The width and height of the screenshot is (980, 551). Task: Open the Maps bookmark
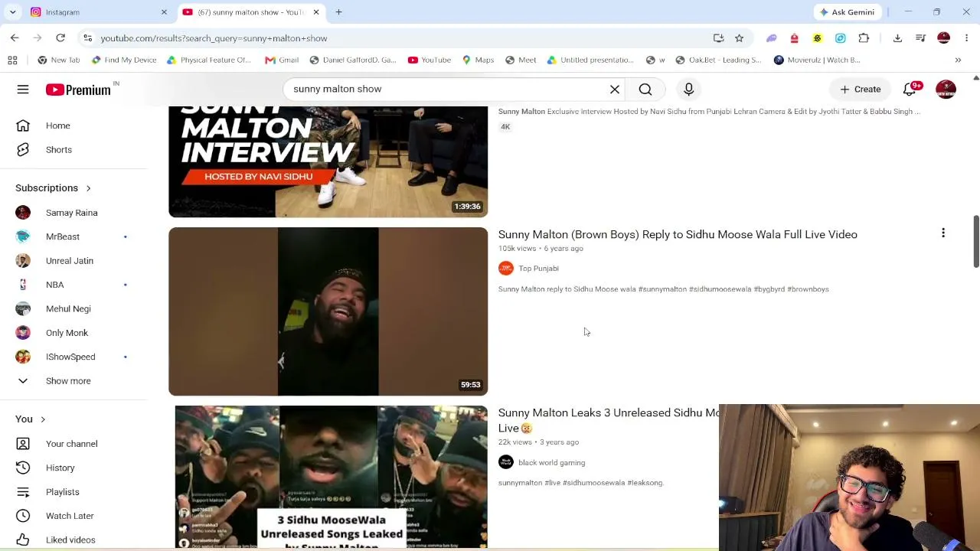(x=477, y=60)
